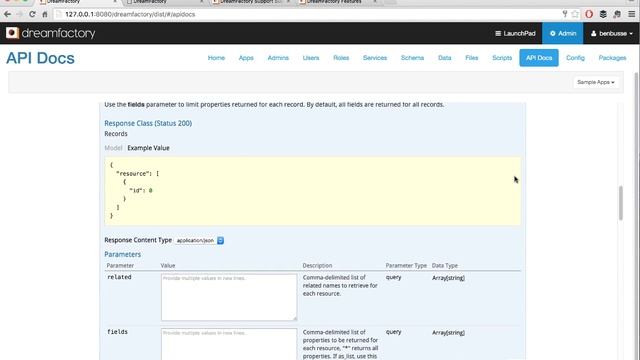This screenshot has height=360, width=640.
Task: Open the Packages tab
Action: point(612,58)
